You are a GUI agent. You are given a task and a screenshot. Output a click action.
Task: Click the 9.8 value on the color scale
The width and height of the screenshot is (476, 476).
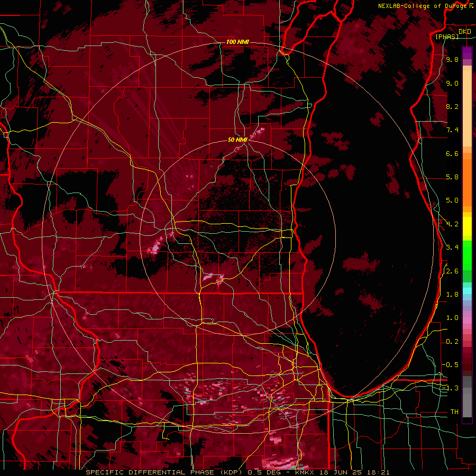click(x=452, y=59)
